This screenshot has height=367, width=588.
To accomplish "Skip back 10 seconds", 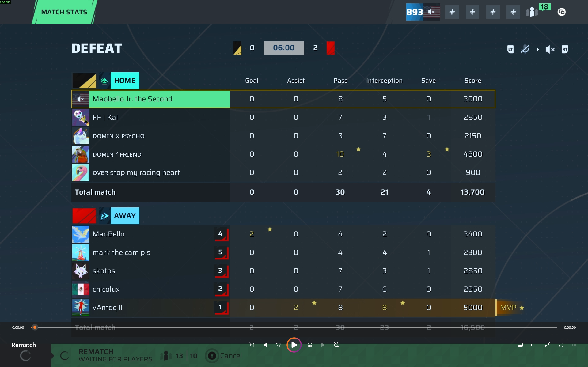I will tap(278, 345).
